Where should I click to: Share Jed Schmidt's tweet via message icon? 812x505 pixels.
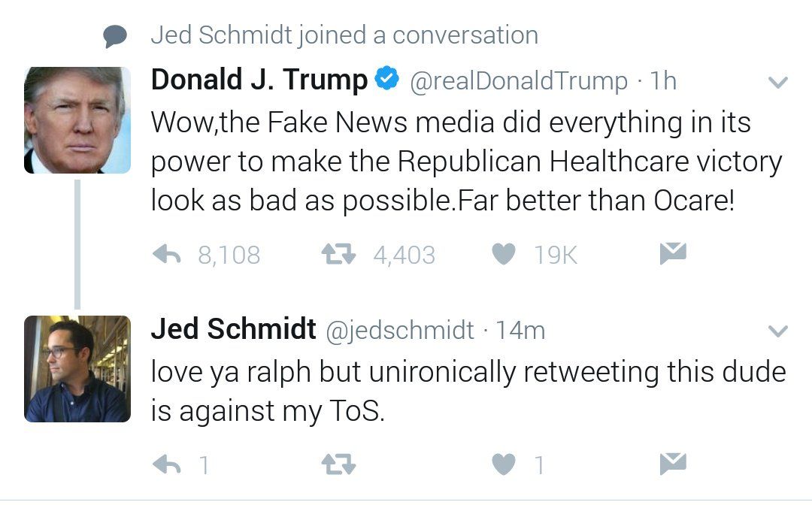(x=673, y=464)
